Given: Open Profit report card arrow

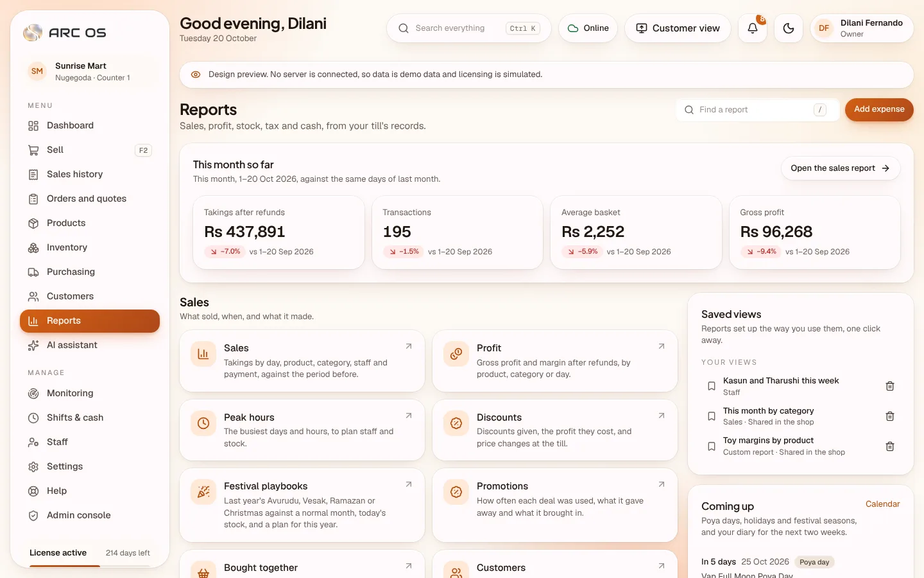Looking at the screenshot, I should [x=662, y=346].
